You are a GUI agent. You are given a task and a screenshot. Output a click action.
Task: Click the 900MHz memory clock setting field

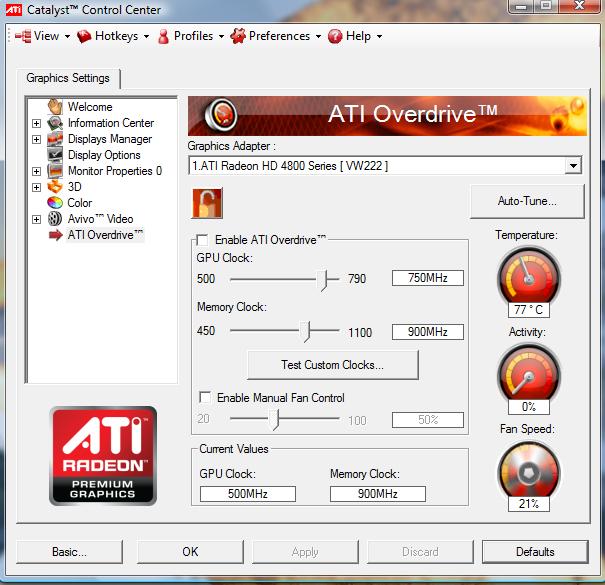[428, 332]
